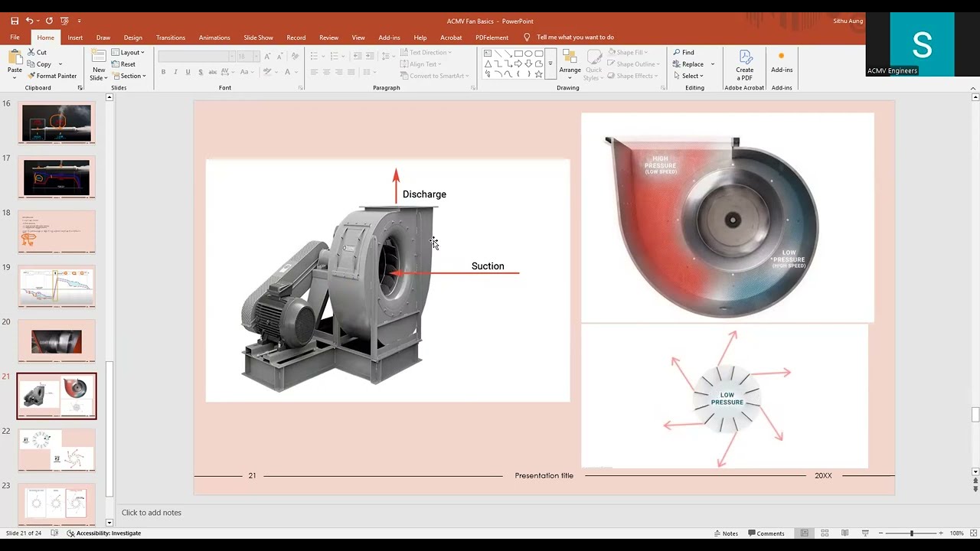
Task: Open the Select dropdown in Editing
Action: tap(688, 76)
